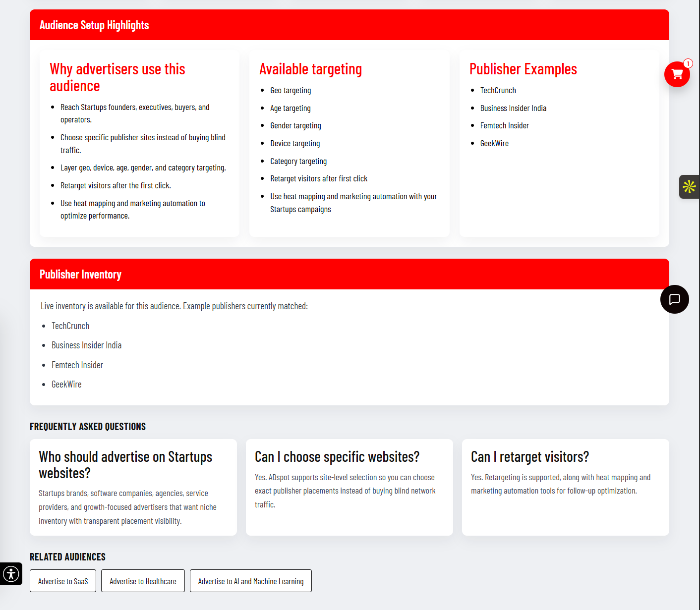Click the 'Startups brands, software companies' answer text
The width and height of the screenshot is (700, 610).
click(127, 507)
